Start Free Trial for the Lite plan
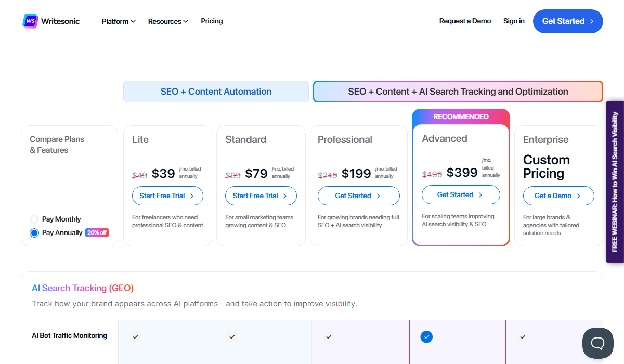 (x=167, y=196)
